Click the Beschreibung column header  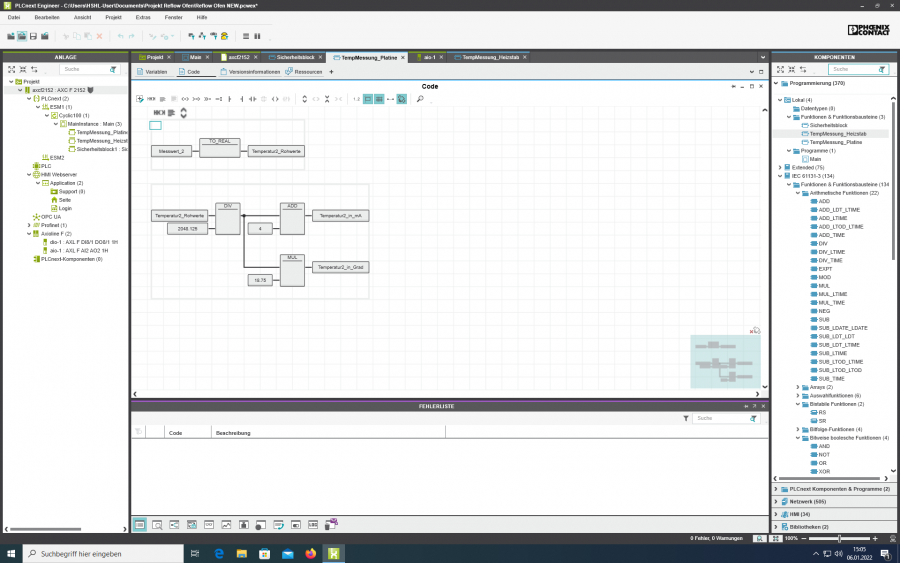click(x=233, y=433)
